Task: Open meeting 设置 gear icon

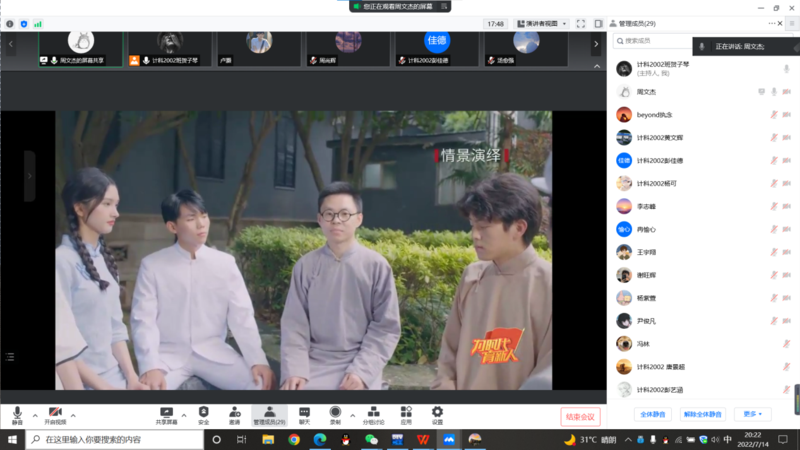Action: point(437,415)
